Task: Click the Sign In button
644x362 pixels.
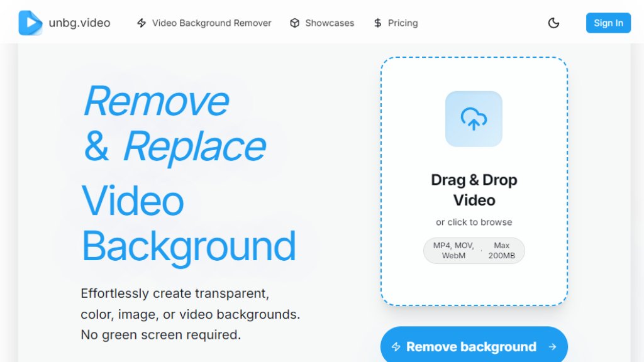Action: pos(608,23)
